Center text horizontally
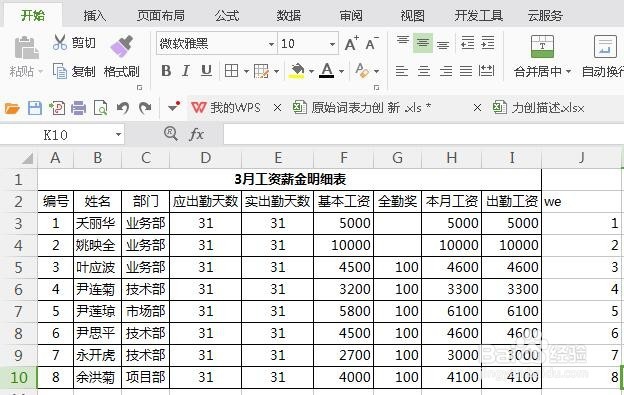 pos(423,71)
